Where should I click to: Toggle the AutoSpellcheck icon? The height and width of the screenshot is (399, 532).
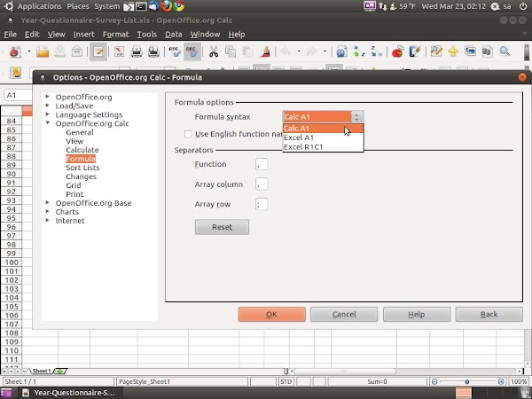pyautogui.click(x=192, y=52)
